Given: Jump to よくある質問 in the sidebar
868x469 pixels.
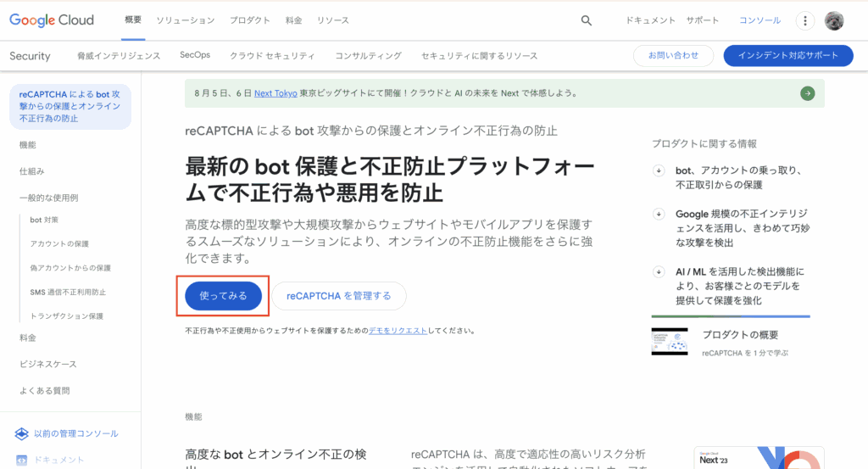Looking at the screenshot, I should 44,391.
